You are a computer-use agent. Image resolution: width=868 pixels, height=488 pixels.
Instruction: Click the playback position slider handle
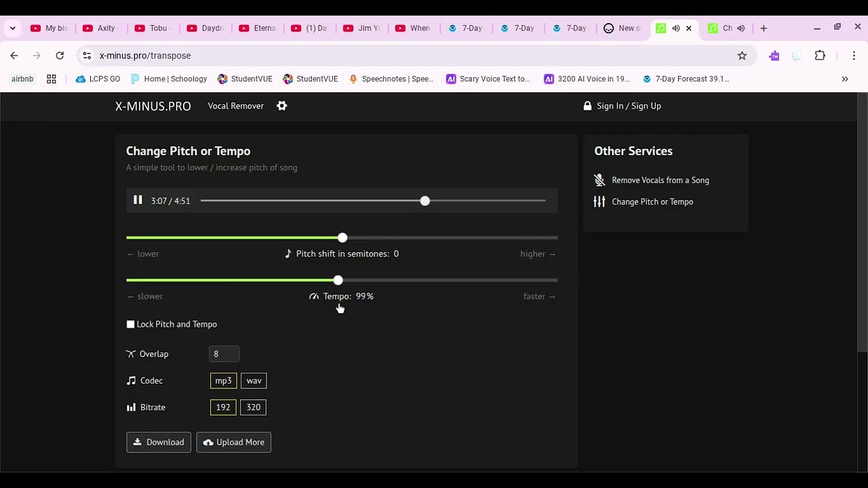425,201
